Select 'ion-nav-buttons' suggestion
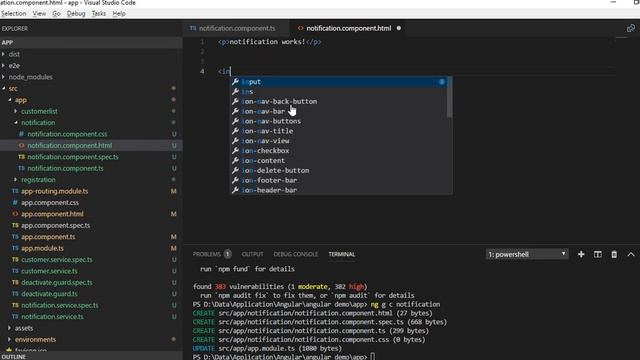Image resolution: width=640 pixels, height=360 pixels. 339,121
